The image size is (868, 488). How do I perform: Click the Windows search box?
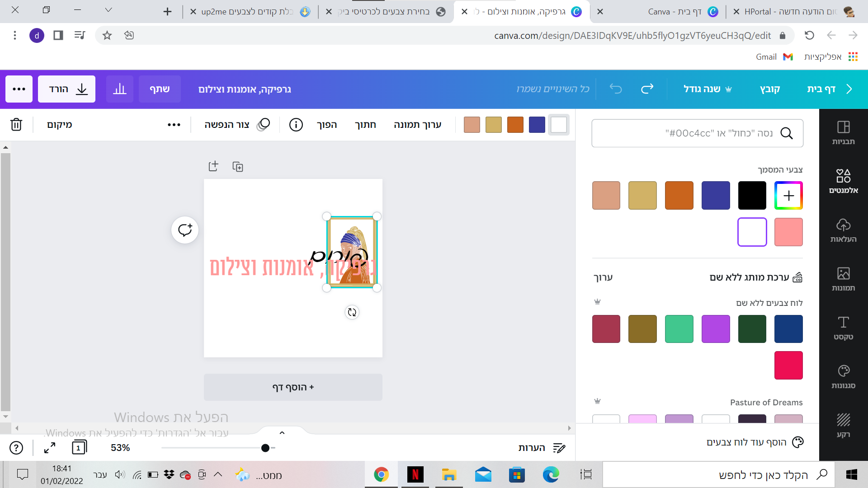[719, 475]
